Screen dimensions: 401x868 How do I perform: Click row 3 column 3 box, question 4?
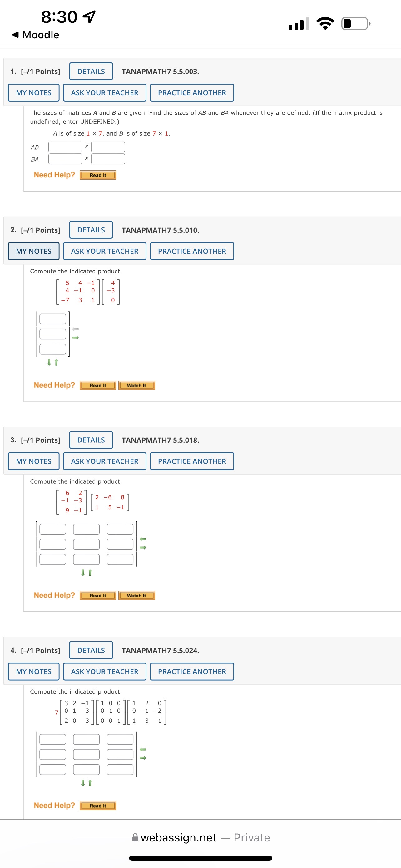pyautogui.click(x=120, y=770)
